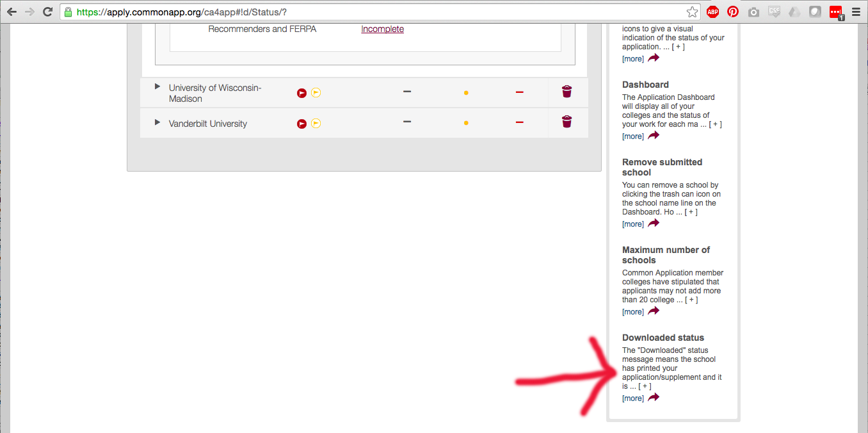This screenshot has height=433, width=868.
Task: Open the Incomplete link for Recommenders and FERPA
Action: coord(382,29)
